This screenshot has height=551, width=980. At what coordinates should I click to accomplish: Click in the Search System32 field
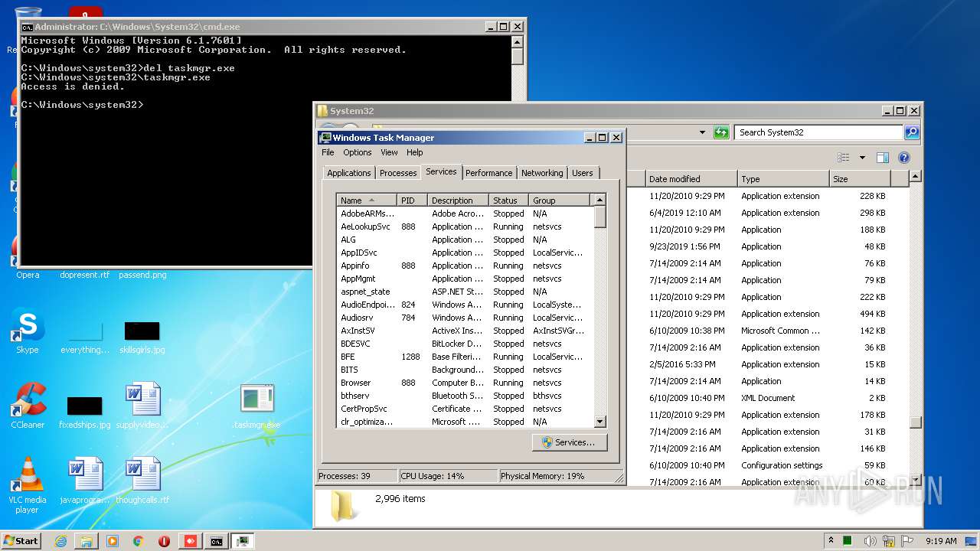(818, 132)
